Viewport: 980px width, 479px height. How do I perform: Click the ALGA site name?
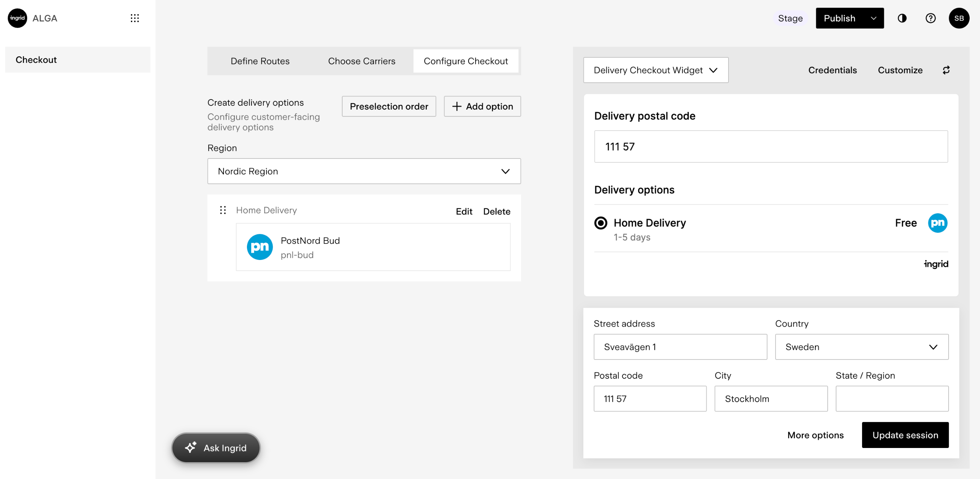click(x=45, y=18)
